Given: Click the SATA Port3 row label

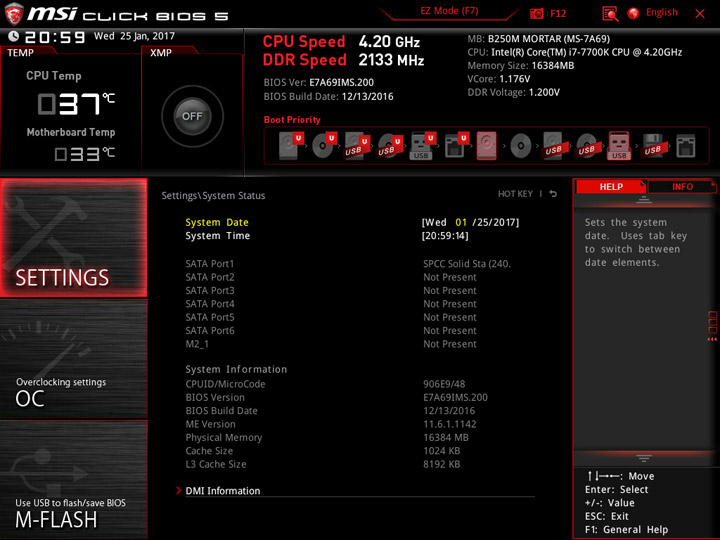Looking at the screenshot, I should click(210, 291).
